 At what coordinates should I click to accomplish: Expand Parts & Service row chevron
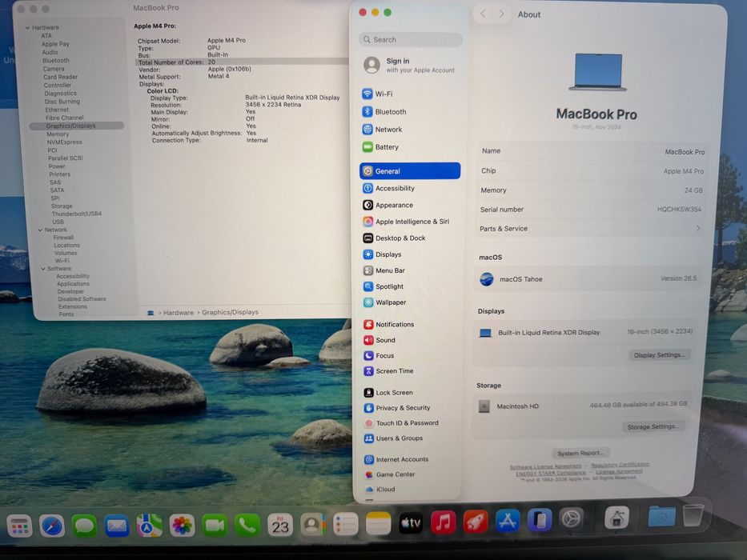click(698, 228)
